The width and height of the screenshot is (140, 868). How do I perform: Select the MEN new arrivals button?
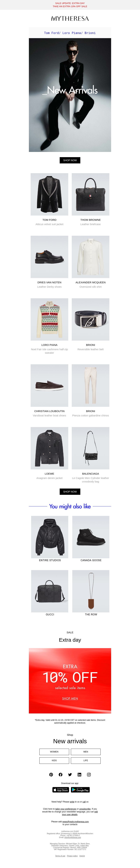(x=86, y=751)
